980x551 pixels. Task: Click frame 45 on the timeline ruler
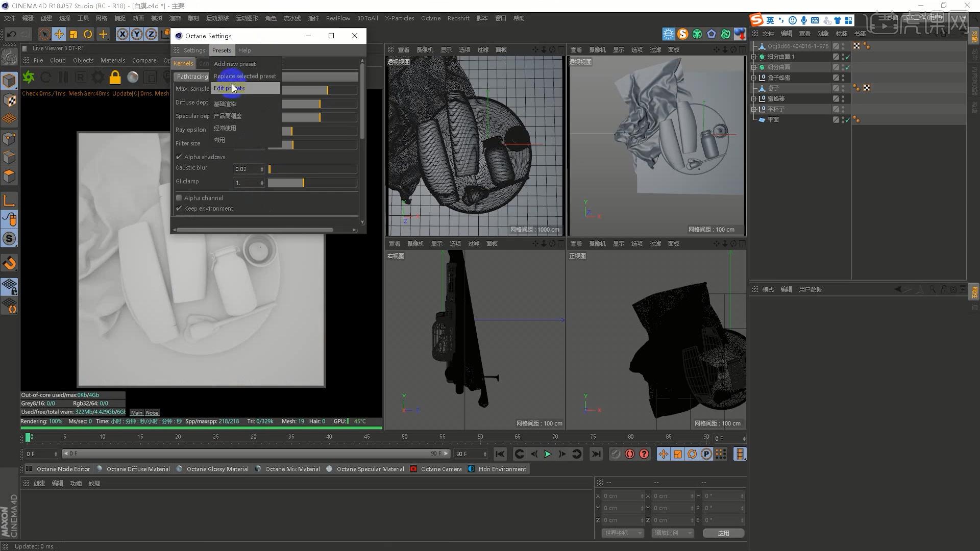pyautogui.click(x=366, y=437)
